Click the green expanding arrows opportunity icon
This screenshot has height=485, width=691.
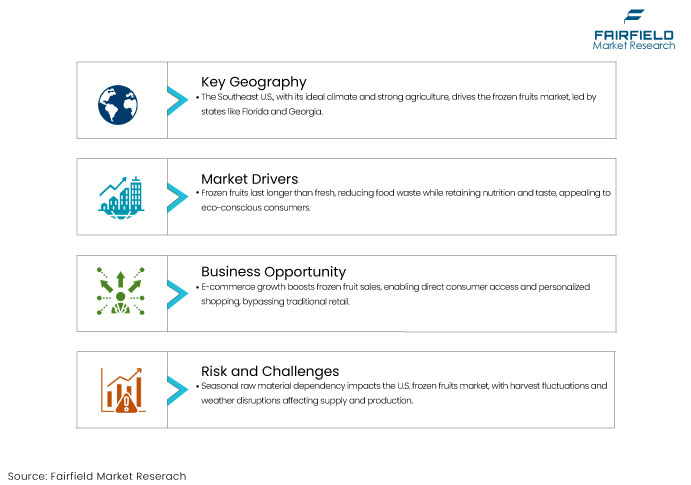[121, 291]
